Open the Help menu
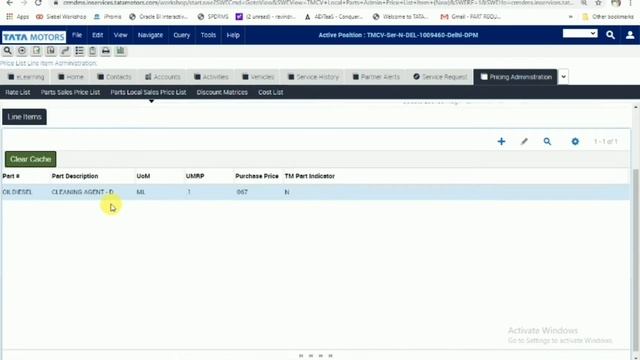 click(x=233, y=35)
